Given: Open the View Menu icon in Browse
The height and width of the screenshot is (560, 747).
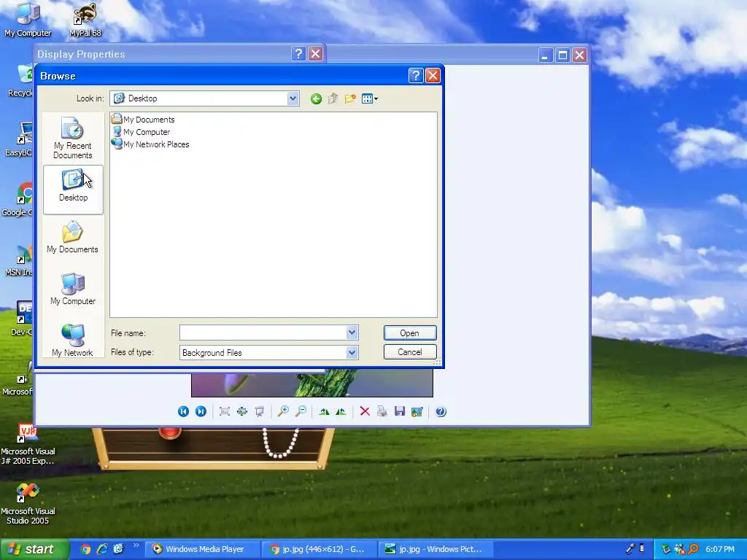Looking at the screenshot, I should coord(370,98).
